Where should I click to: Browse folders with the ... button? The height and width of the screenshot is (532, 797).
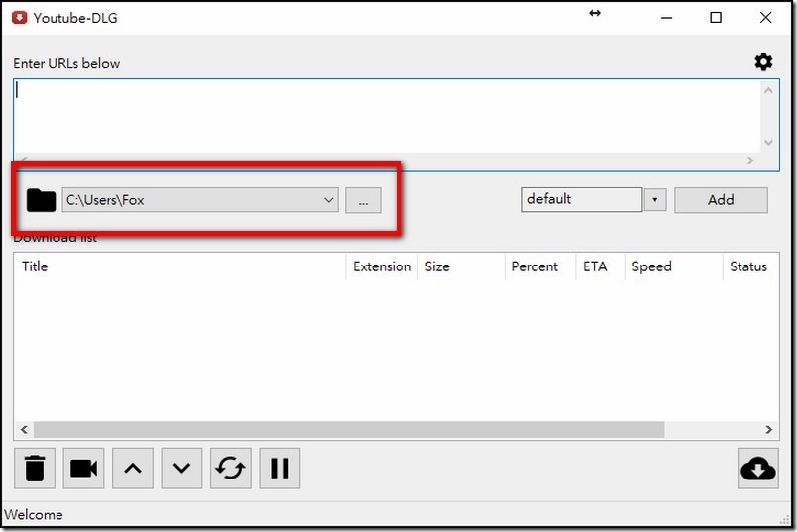point(363,200)
